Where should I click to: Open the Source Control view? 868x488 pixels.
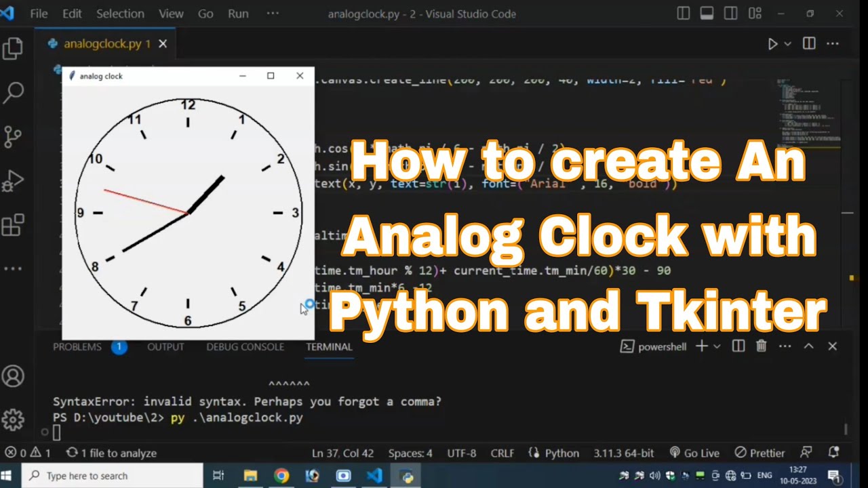point(13,136)
